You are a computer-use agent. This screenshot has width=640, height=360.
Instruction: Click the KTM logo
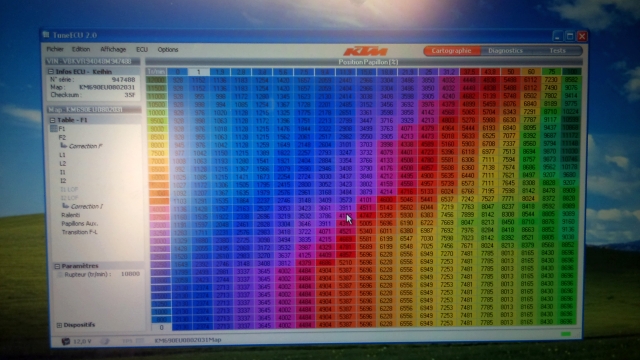pyautogui.click(x=366, y=51)
